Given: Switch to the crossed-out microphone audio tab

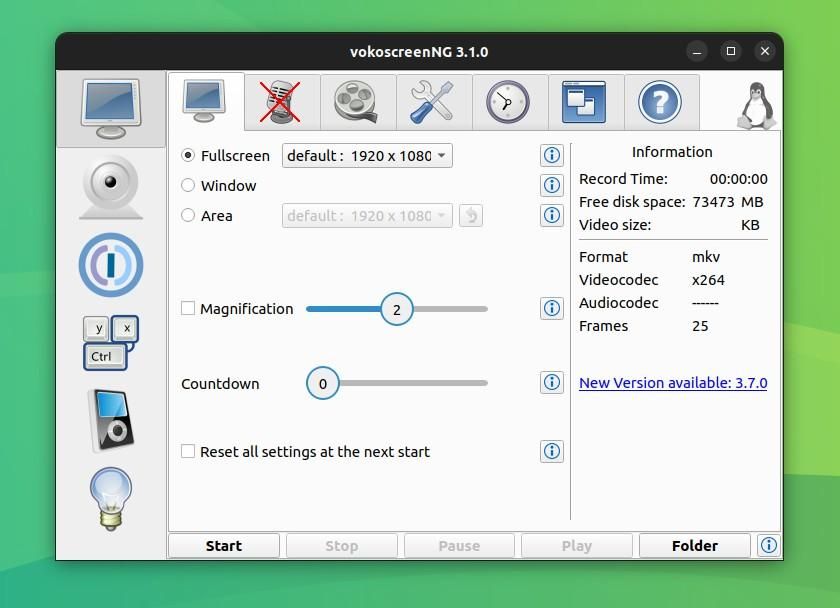Looking at the screenshot, I should click(282, 102).
